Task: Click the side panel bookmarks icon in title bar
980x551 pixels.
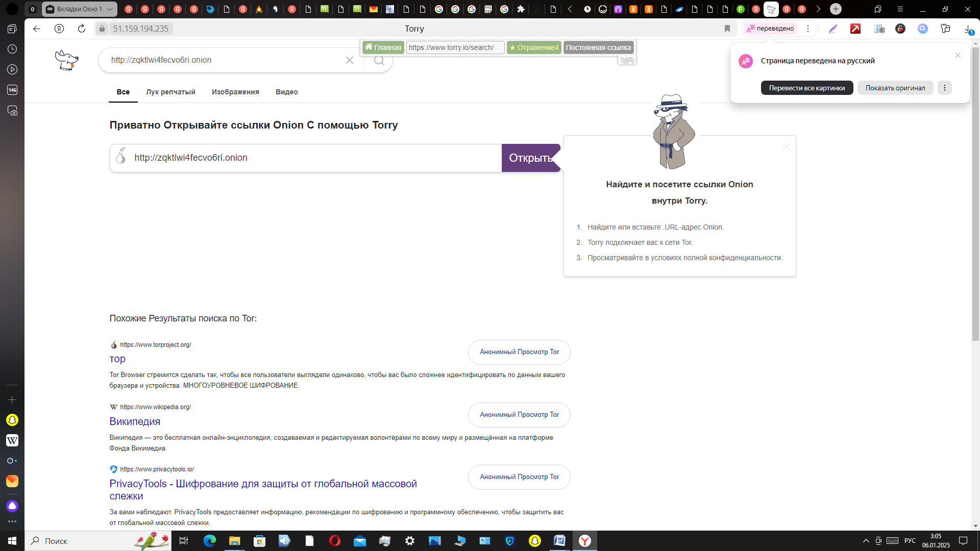Action: (878, 9)
